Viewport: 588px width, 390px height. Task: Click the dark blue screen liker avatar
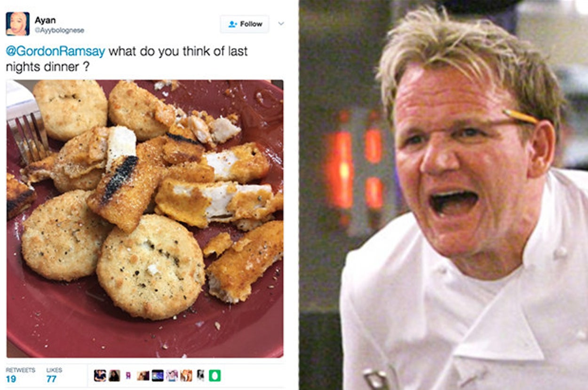click(x=158, y=375)
